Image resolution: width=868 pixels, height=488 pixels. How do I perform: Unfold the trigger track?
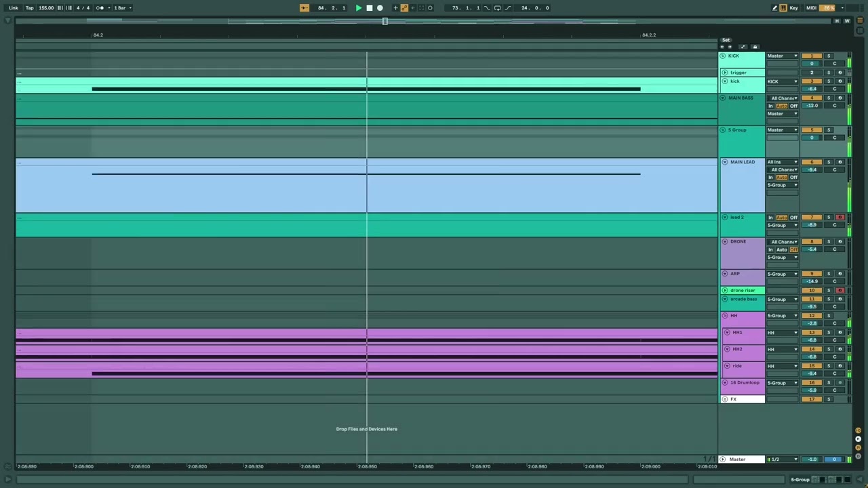pyautogui.click(x=725, y=73)
